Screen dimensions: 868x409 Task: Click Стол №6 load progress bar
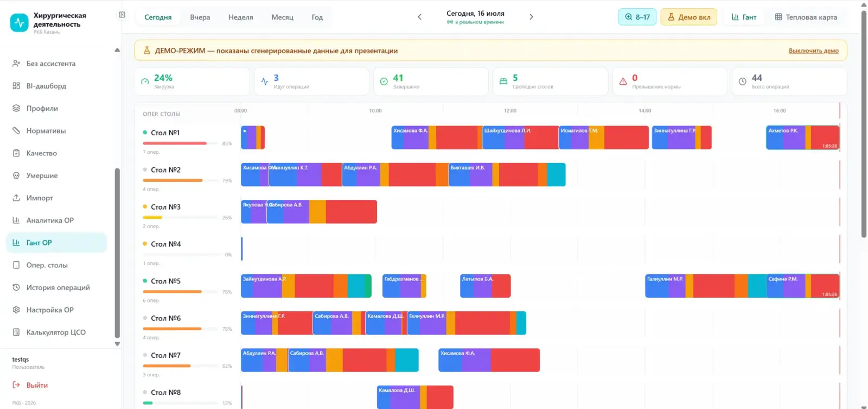[180, 329]
